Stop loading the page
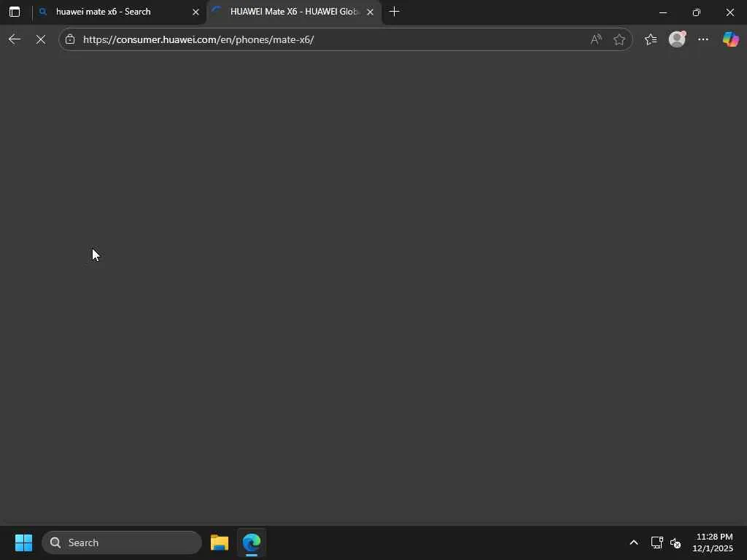Image resolution: width=747 pixels, height=560 pixels. tap(41, 39)
